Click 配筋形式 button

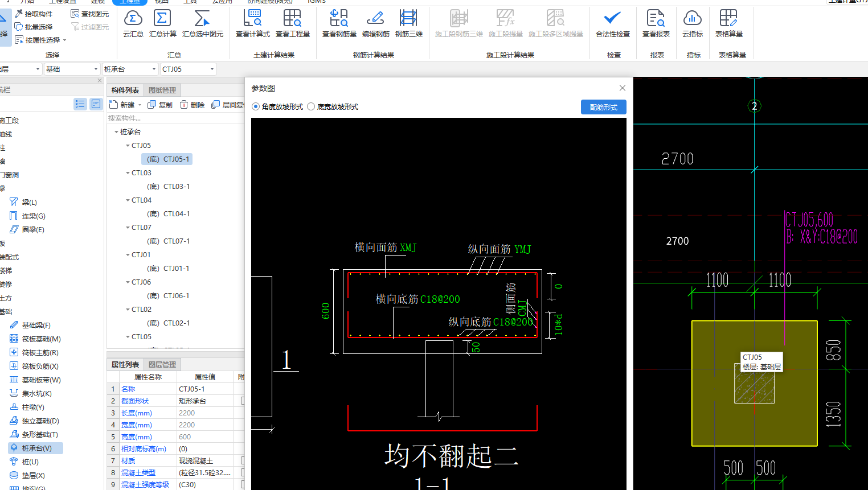point(604,107)
